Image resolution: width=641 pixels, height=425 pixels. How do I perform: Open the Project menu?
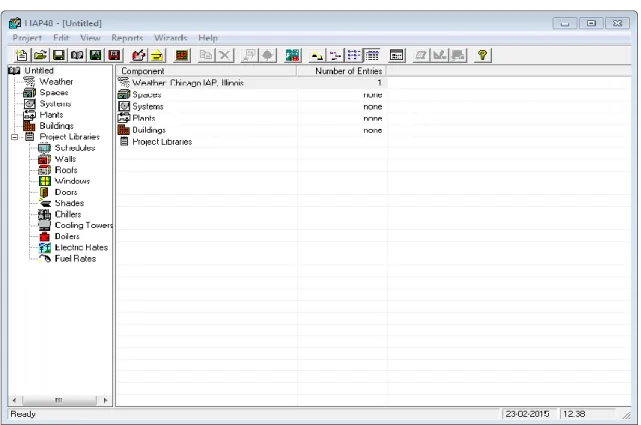point(27,38)
